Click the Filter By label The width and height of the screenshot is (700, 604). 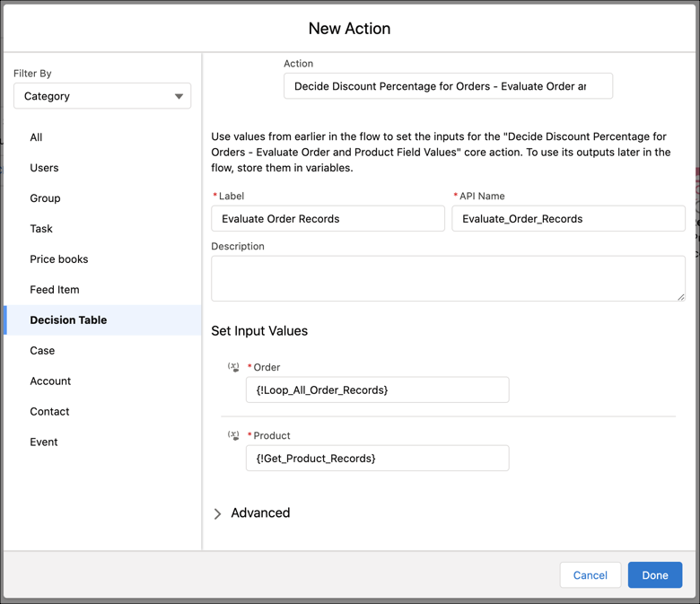[32, 74]
